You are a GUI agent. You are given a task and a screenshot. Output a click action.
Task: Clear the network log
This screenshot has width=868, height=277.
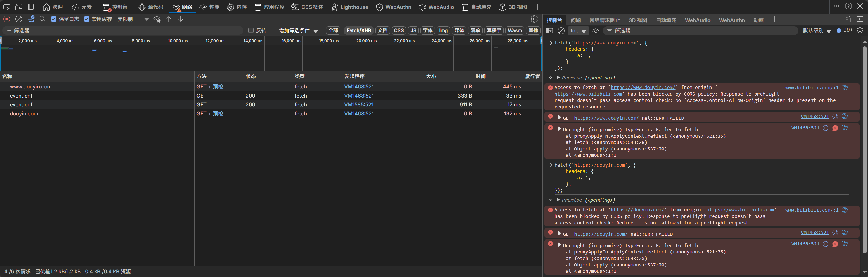click(19, 19)
